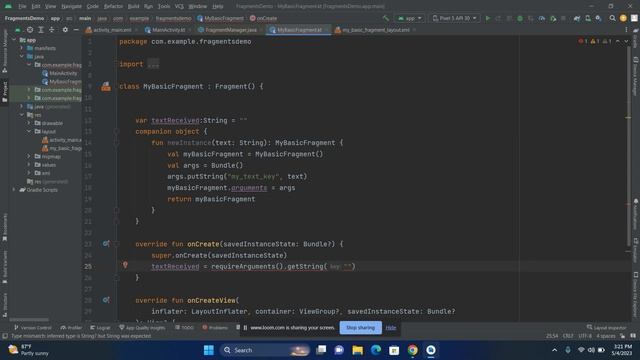Click the Select Opened File target icon
Viewport: 640px width, 360px height.
pyautogui.click(x=30, y=30)
